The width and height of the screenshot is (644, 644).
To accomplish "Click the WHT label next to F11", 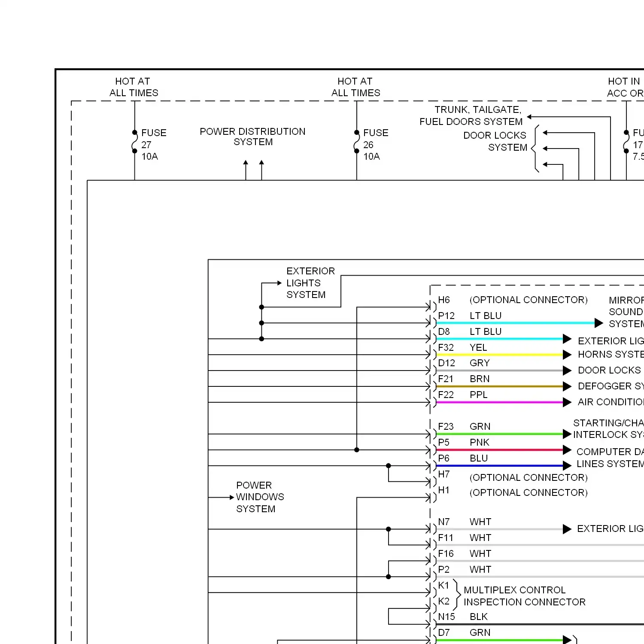I will (x=480, y=538).
